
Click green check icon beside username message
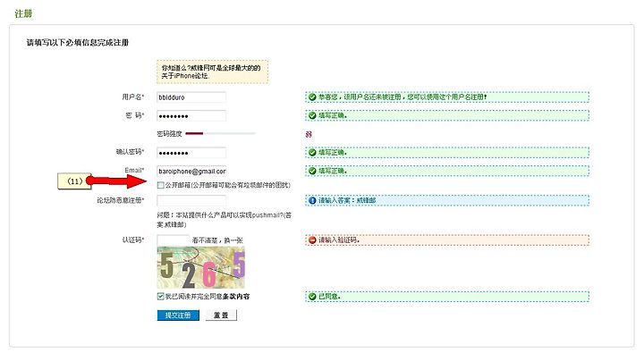(312, 97)
